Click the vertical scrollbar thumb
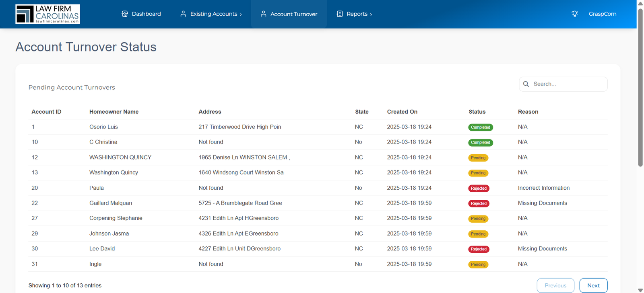The image size is (644, 293). [640, 87]
